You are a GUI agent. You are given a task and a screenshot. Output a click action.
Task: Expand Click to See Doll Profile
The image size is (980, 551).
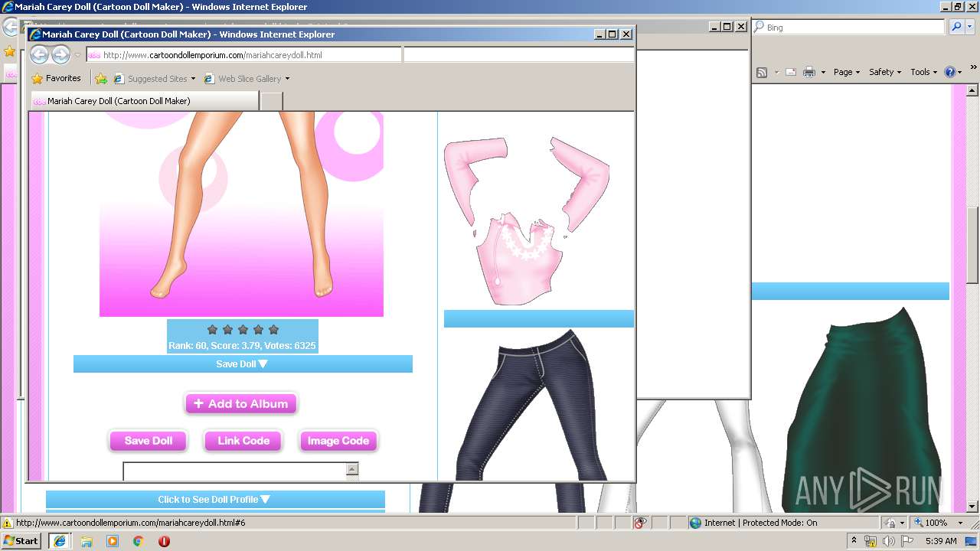(x=215, y=500)
